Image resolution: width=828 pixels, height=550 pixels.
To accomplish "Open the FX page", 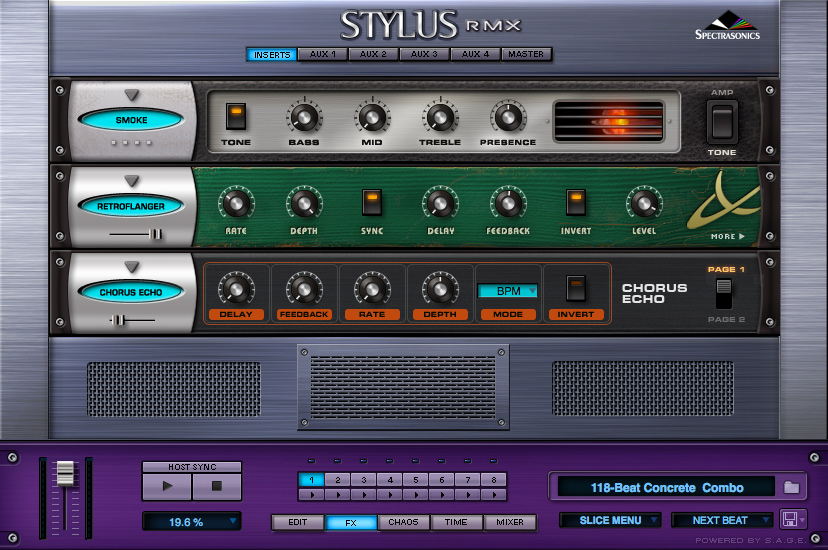I will tap(351, 523).
